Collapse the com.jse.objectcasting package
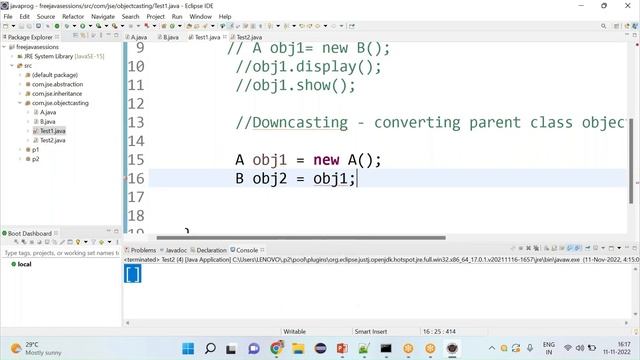This screenshot has width=640, height=360. [x=20, y=103]
